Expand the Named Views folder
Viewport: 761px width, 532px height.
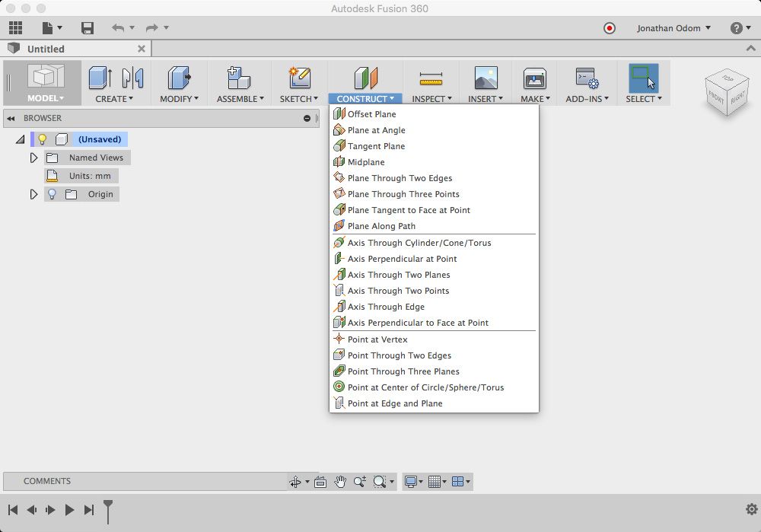(33, 158)
